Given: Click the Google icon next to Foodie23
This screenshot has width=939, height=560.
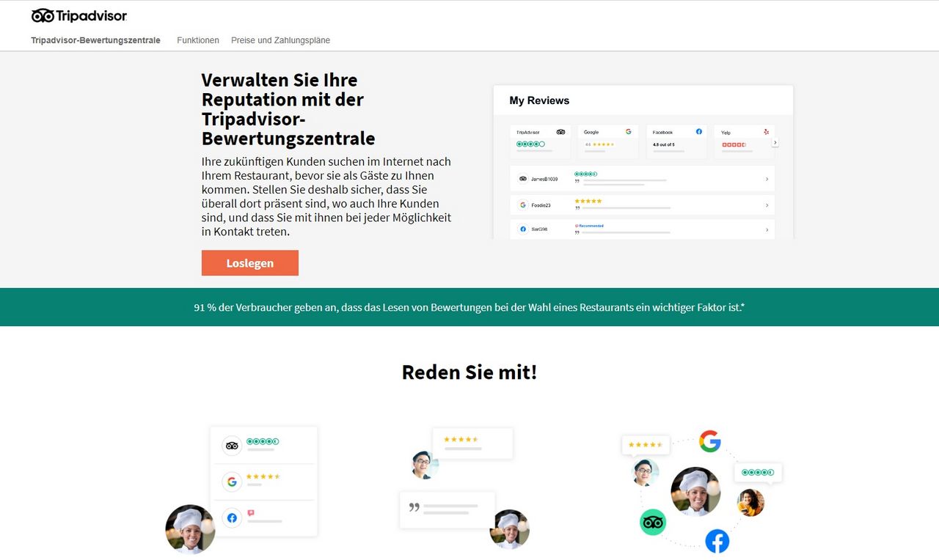Looking at the screenshot, I should pyautogui.click(x=523, y=205).
